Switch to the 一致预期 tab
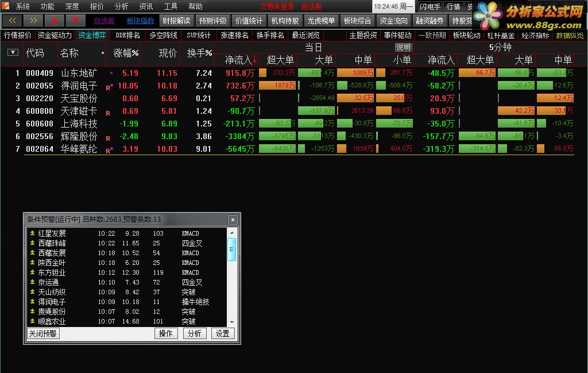Viewport: 588px width, 373px height. (x=432, y=35)
